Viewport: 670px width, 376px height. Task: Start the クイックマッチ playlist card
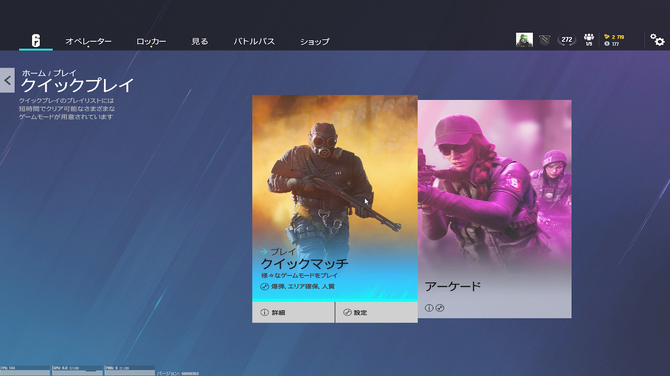[335, 198]
